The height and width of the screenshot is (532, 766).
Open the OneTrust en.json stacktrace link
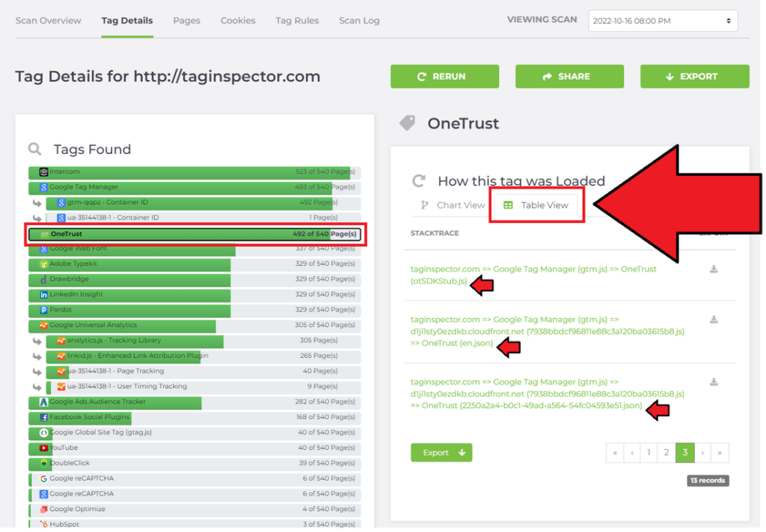pos(547,331)
